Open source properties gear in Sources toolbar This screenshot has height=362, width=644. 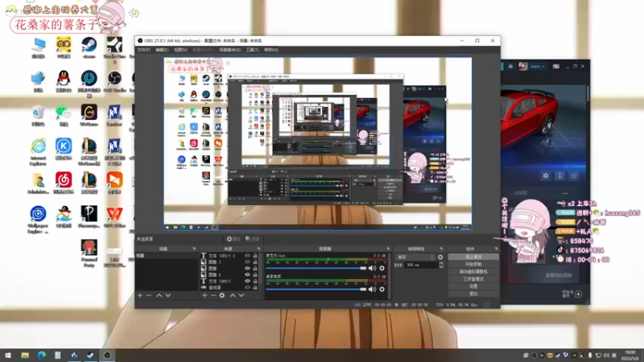point(222,295)
